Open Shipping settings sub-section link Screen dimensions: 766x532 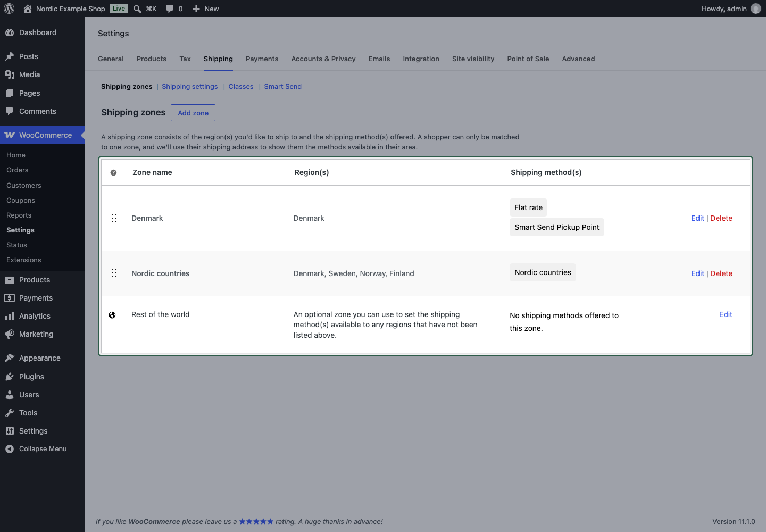(x=190, y=87)
